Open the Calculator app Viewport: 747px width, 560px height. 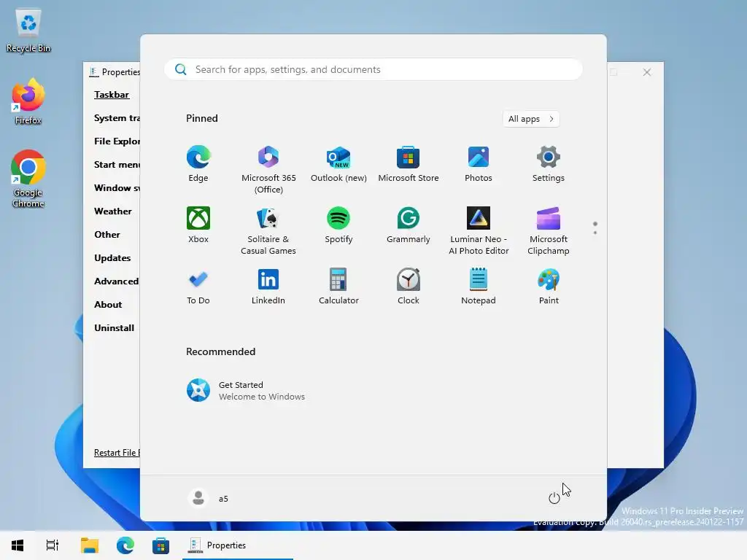[x=338, y=287]
